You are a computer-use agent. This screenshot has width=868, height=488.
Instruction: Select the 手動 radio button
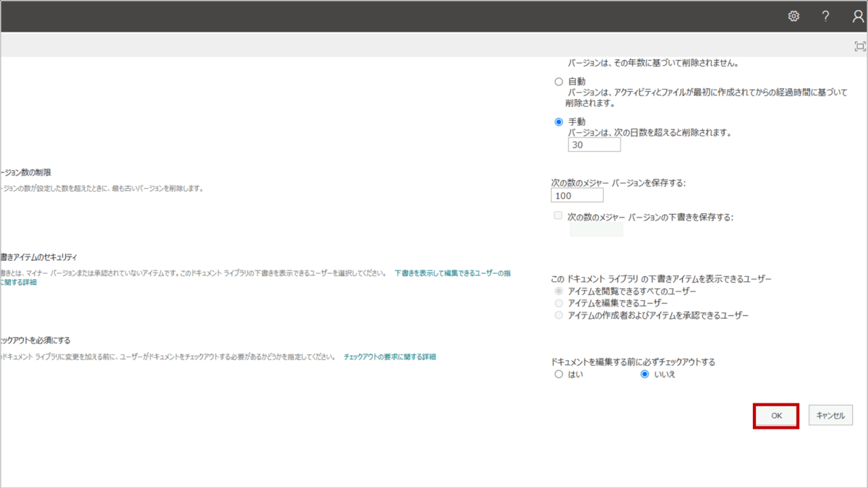[558, 121]
